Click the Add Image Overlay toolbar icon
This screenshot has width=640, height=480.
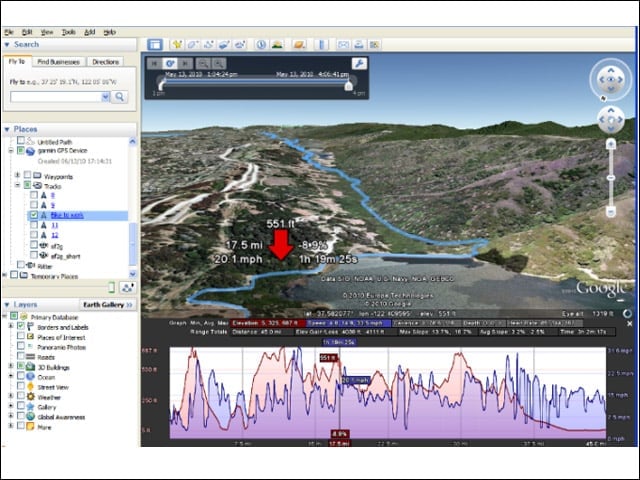(224, 44)
